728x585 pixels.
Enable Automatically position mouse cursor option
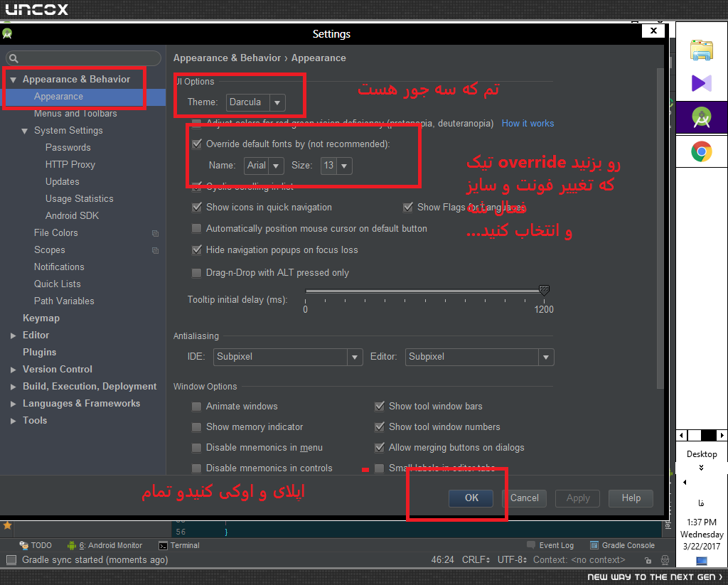[x=197, y=228]
